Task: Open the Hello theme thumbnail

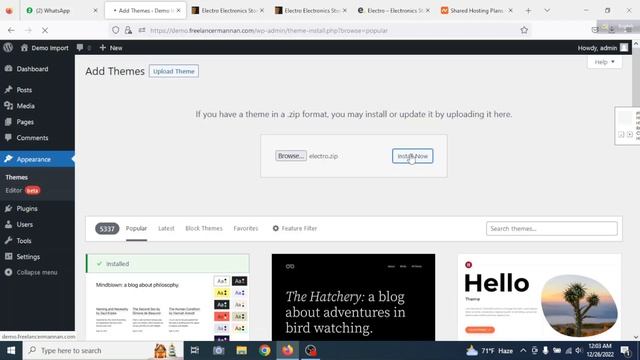Action: 540,297
